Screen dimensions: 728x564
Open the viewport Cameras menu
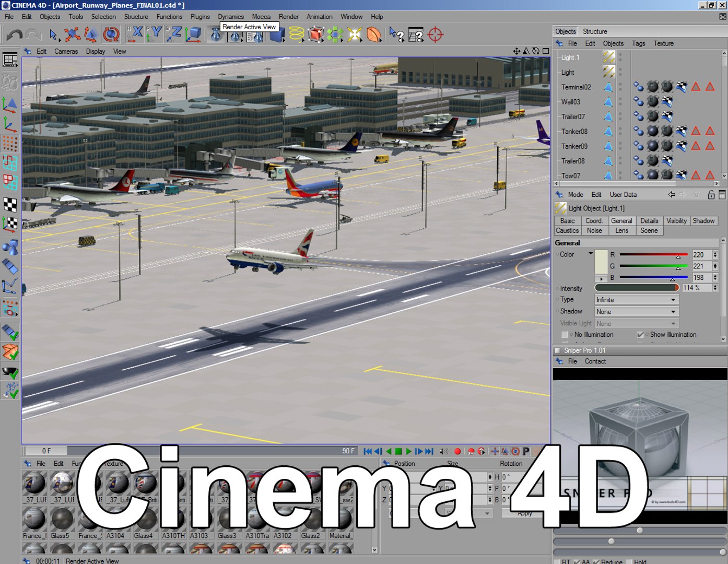[66, 51]
